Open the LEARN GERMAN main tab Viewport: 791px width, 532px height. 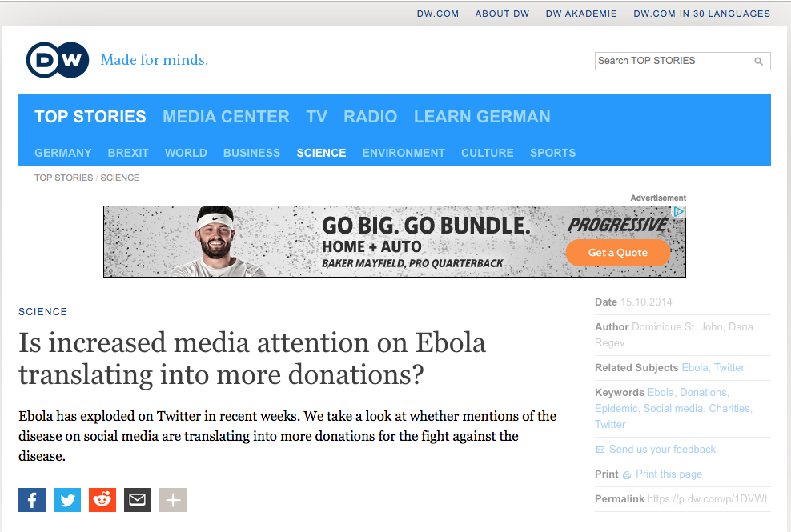(x=482, y=117)
